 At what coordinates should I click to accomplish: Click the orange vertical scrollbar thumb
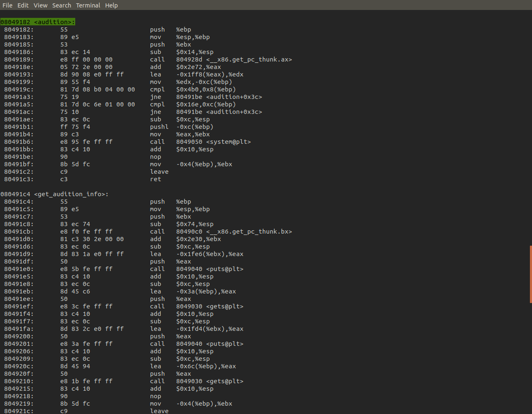point(530,274)
